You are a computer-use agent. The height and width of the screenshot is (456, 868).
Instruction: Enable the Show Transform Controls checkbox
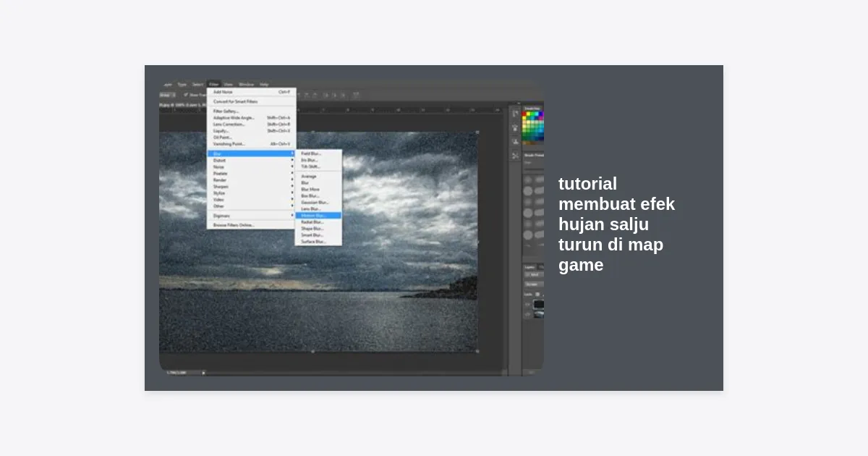tap(185, 94)
